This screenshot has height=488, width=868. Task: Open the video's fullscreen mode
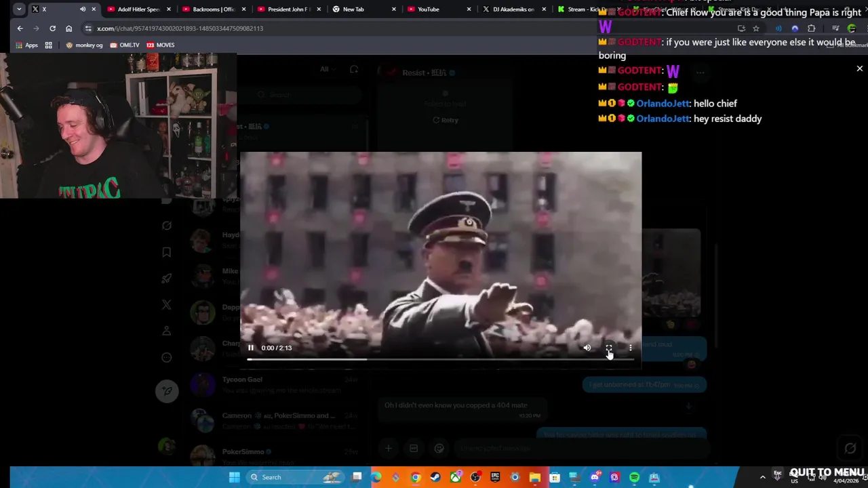[x=609, y=348]
